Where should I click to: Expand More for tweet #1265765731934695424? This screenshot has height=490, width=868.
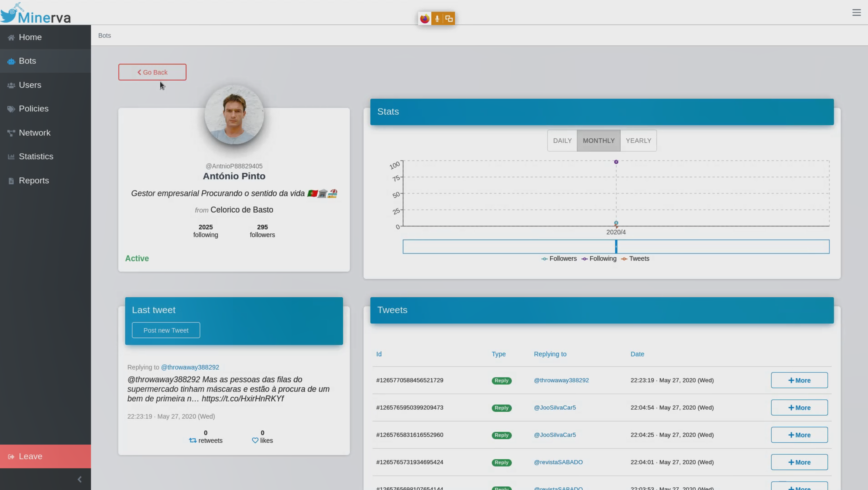coord(799,462)
